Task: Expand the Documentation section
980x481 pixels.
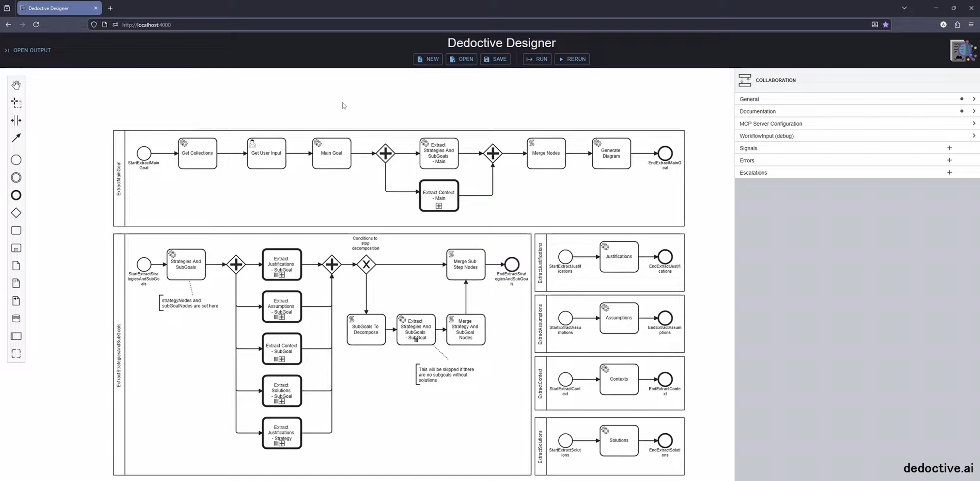Action: click(857, 111)
